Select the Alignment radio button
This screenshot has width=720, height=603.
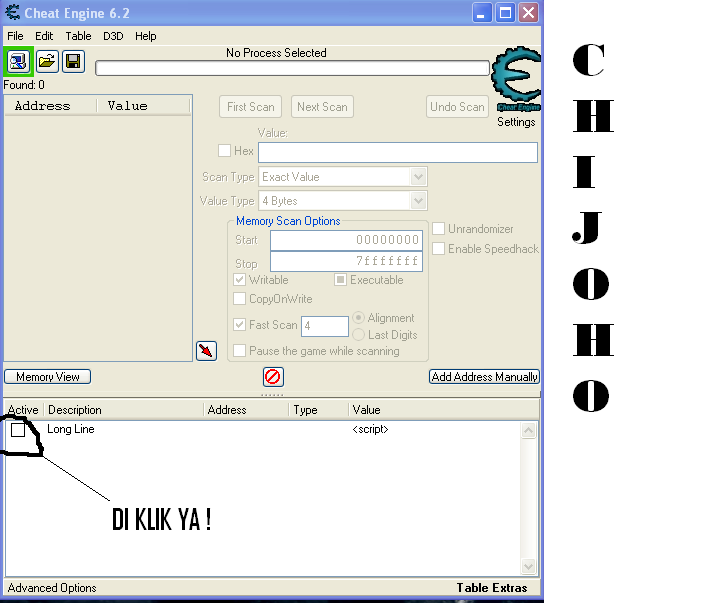point(359,318)
